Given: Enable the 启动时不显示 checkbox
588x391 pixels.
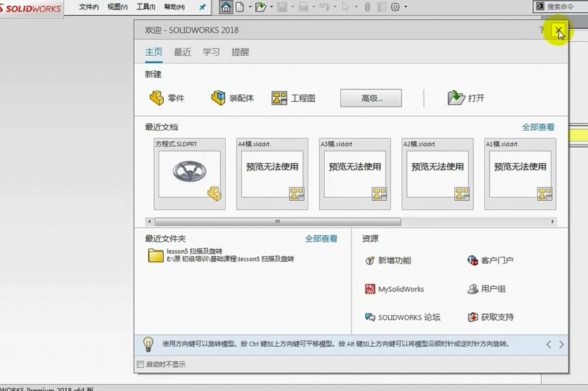Looking at the screenshot, I should point(140,364).
